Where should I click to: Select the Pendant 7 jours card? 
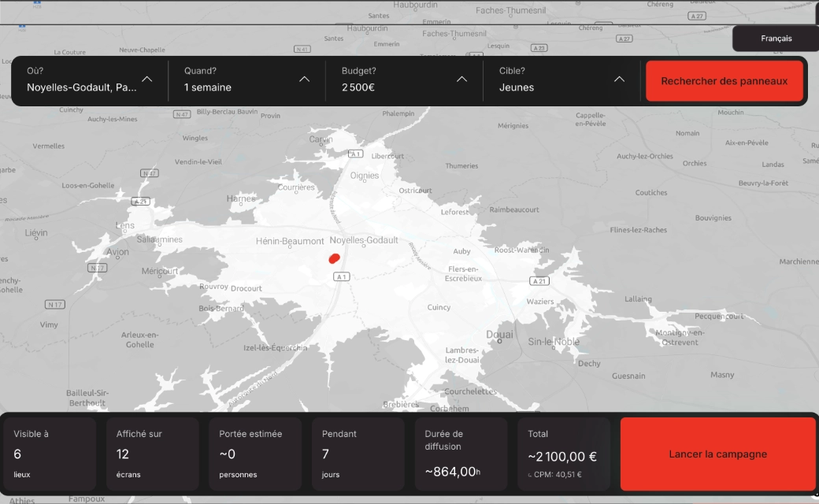(x=358, y=454)
